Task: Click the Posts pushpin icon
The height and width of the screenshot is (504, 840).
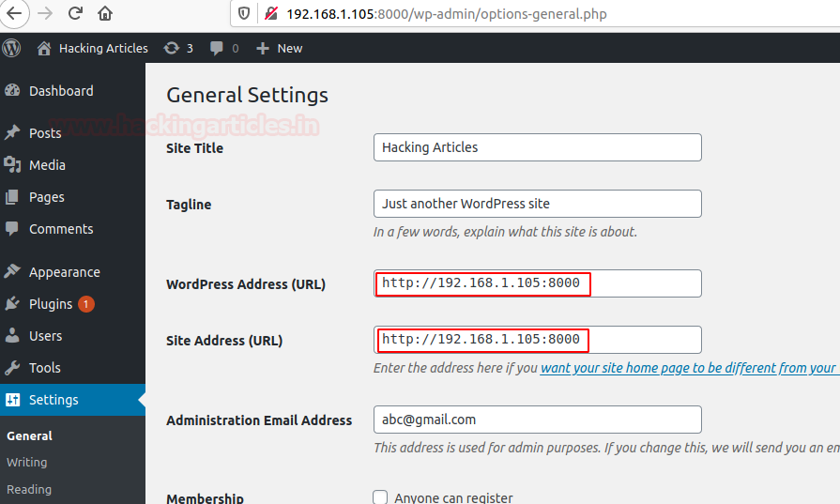Action: [12, 132]
